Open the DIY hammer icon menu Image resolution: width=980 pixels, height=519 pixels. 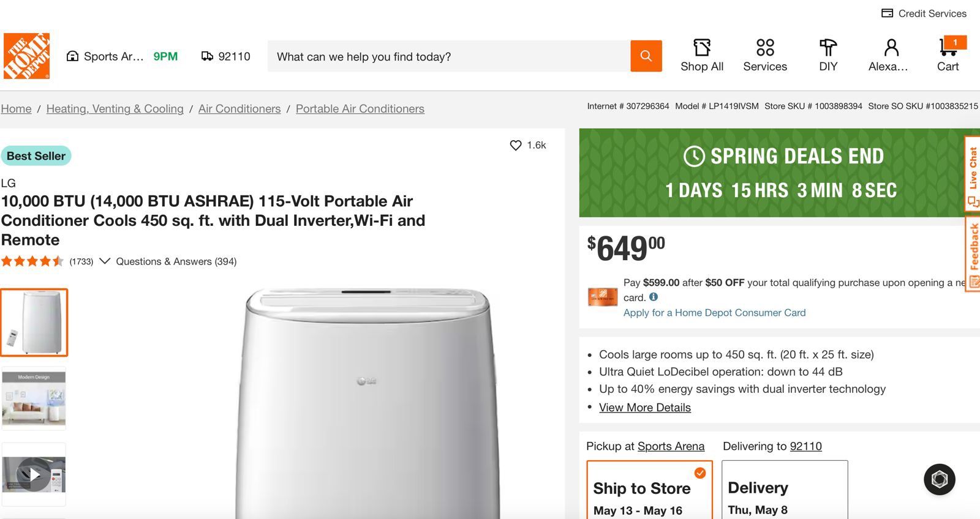(828, 55)
